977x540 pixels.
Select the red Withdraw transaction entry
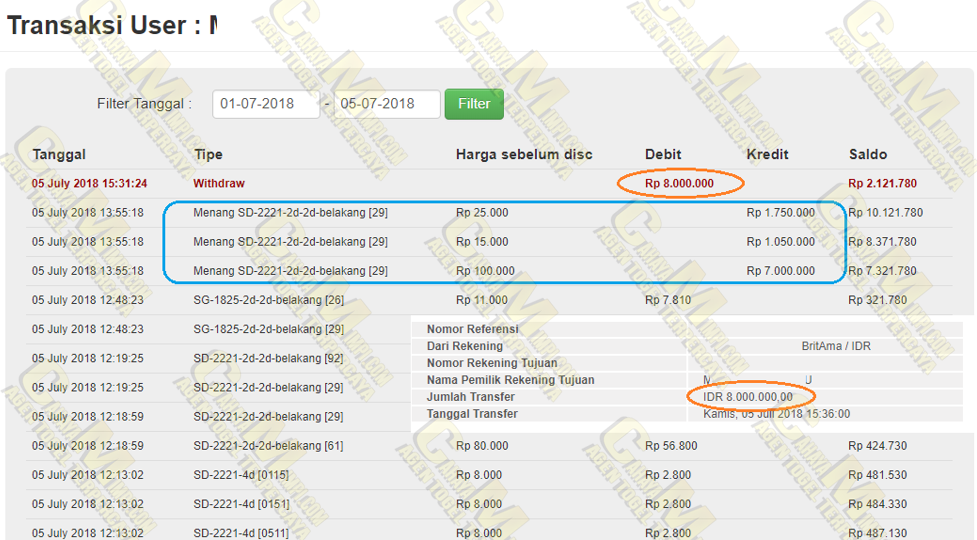tap(219, 184)
